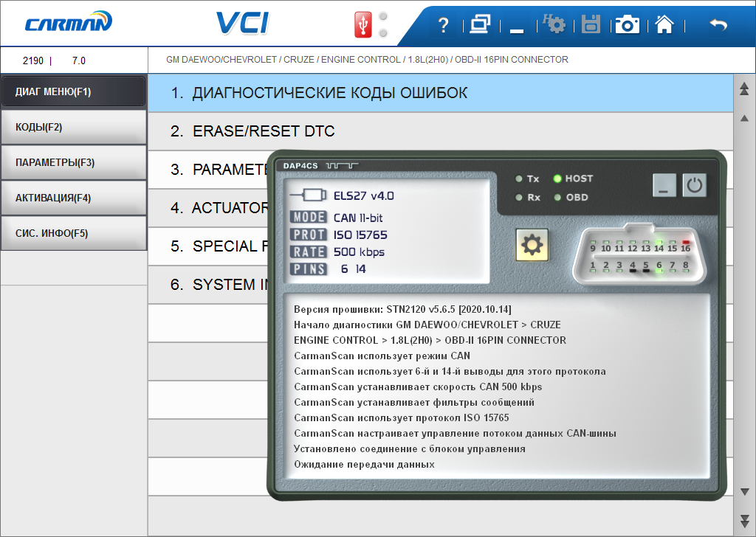Open the hardware settings gear icon

554,24
